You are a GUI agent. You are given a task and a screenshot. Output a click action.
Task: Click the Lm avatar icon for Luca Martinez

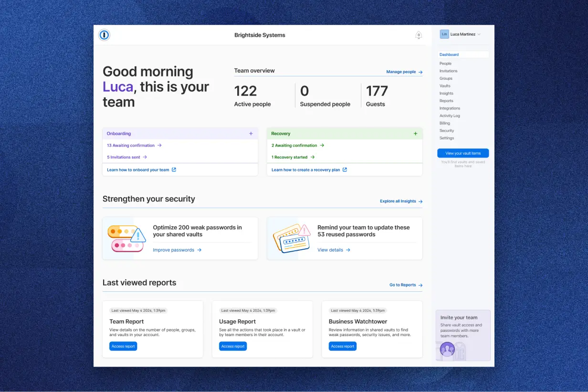coord(444,34)
